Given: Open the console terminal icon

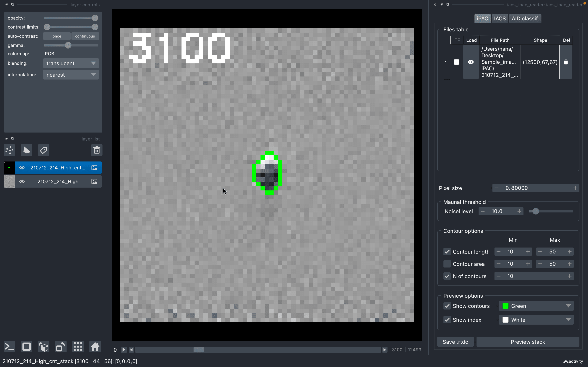Looking at the screenshot, I should click(9, 347).
